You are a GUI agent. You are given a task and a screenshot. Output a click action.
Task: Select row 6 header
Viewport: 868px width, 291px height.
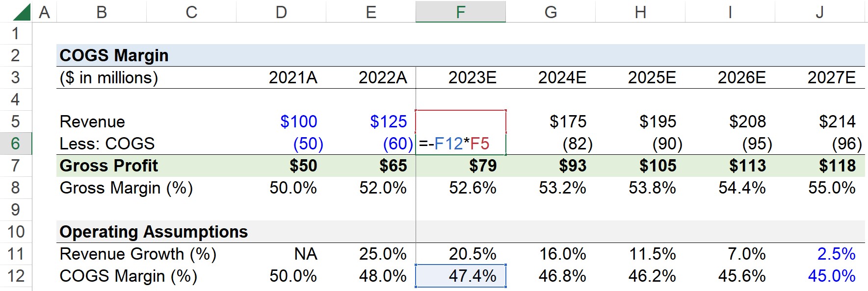[x=16, y=144]
